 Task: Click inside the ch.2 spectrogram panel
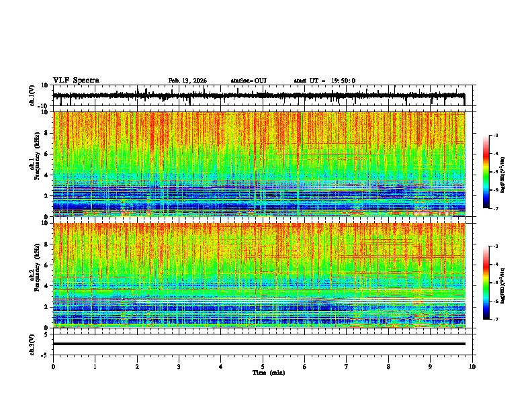(259, 275)
